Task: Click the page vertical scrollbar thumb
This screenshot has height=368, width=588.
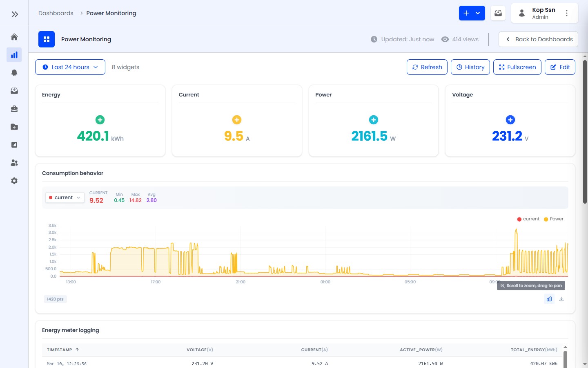Action: tap(585, 131)
